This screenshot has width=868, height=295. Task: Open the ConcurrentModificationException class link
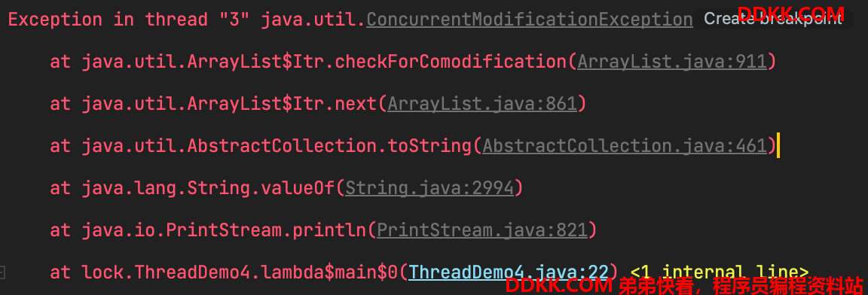point(529,20)
